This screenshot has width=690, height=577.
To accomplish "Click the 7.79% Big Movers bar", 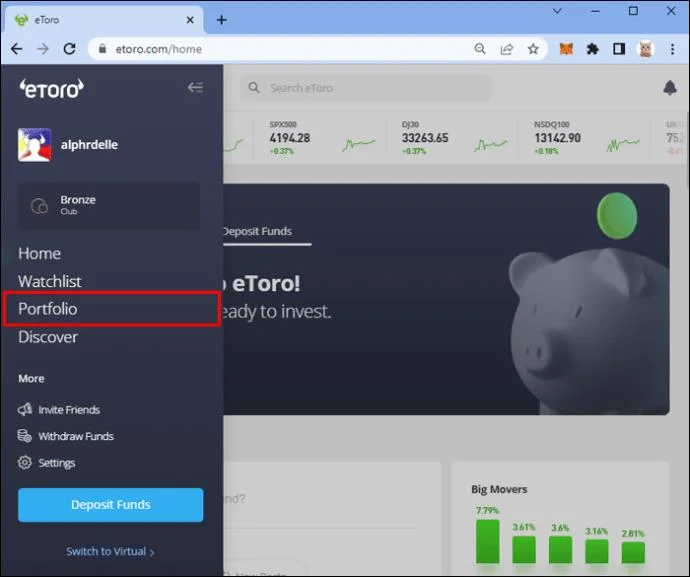I will [488, 541].
